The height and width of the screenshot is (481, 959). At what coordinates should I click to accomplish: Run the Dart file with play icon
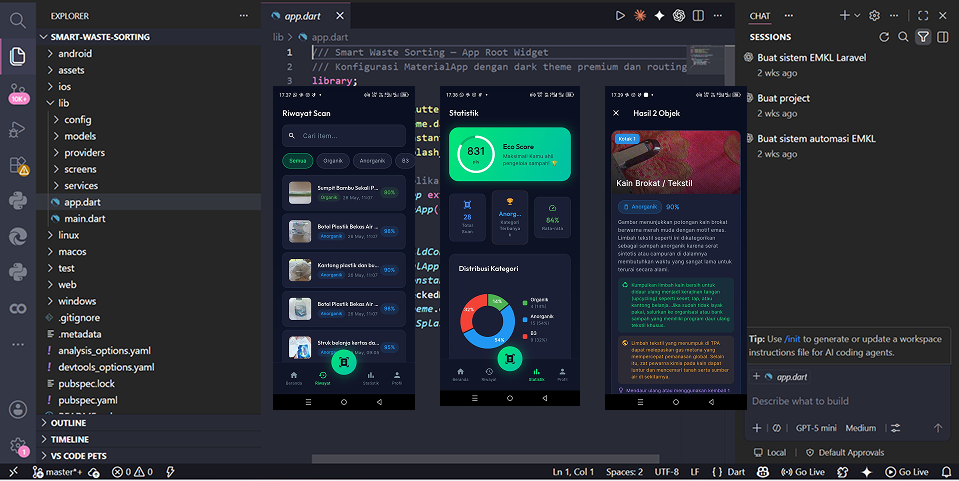click(x=620, y=16)
